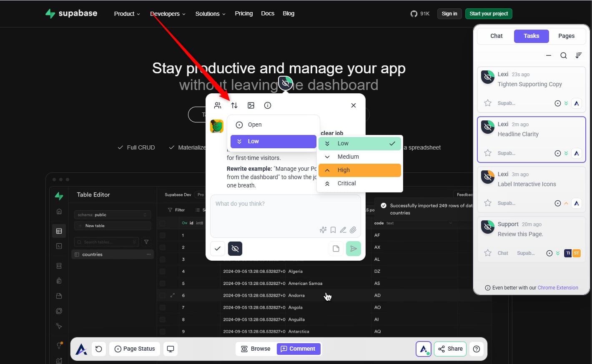The height and width of the screenshot is (364, 592).
Task: Star the Tighten Supporting Copy task
Action: [x=488, y=103]
